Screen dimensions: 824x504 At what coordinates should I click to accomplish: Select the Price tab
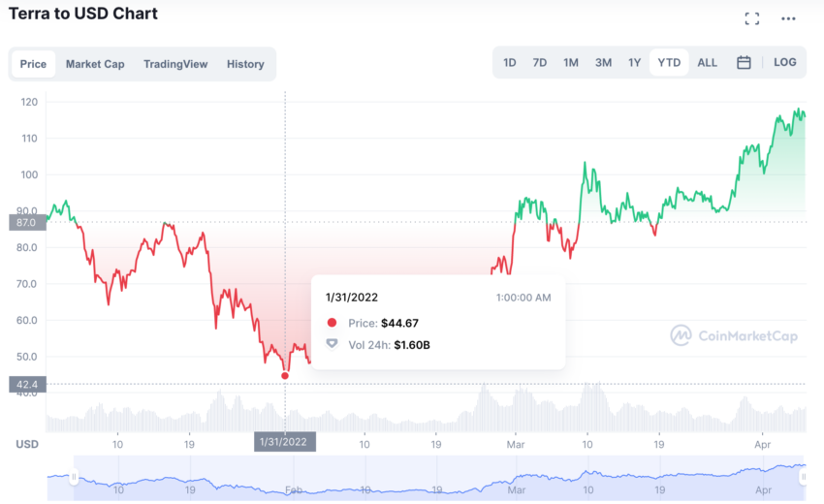click(x=33, y=64)
